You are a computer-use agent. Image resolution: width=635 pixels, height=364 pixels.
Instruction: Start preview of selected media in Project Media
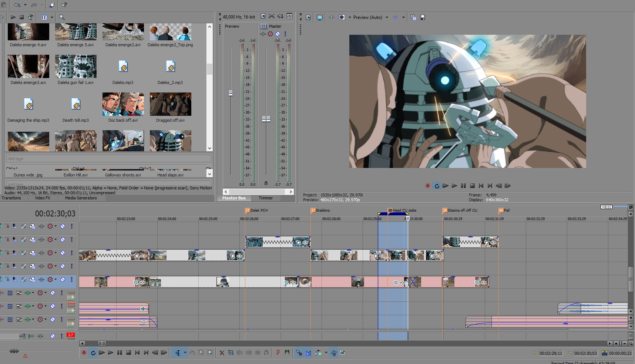pos(13,17)
